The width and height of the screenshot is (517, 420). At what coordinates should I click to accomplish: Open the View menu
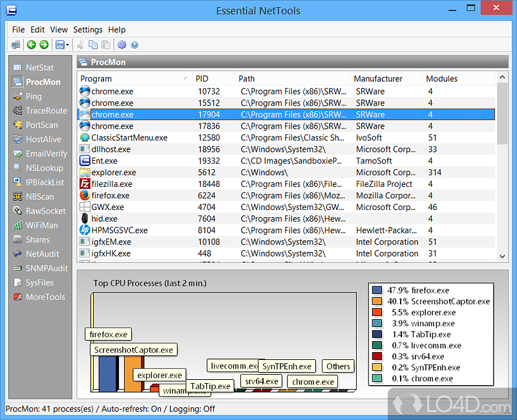(59, 30)
